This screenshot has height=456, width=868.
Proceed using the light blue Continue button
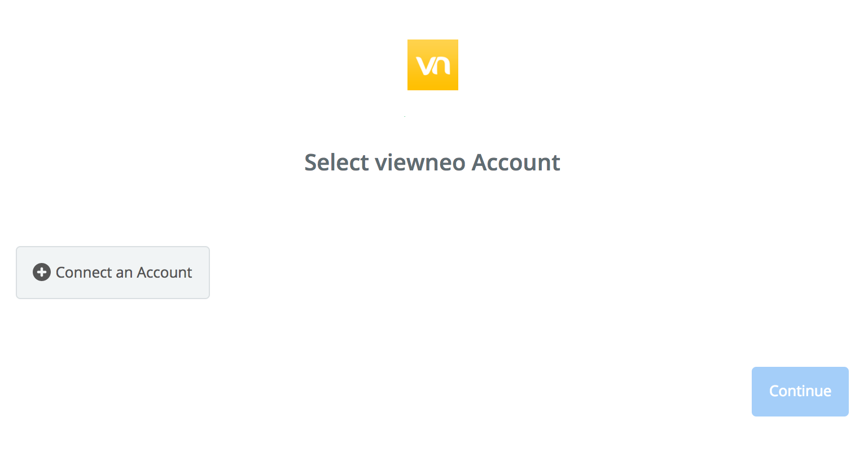800,392
